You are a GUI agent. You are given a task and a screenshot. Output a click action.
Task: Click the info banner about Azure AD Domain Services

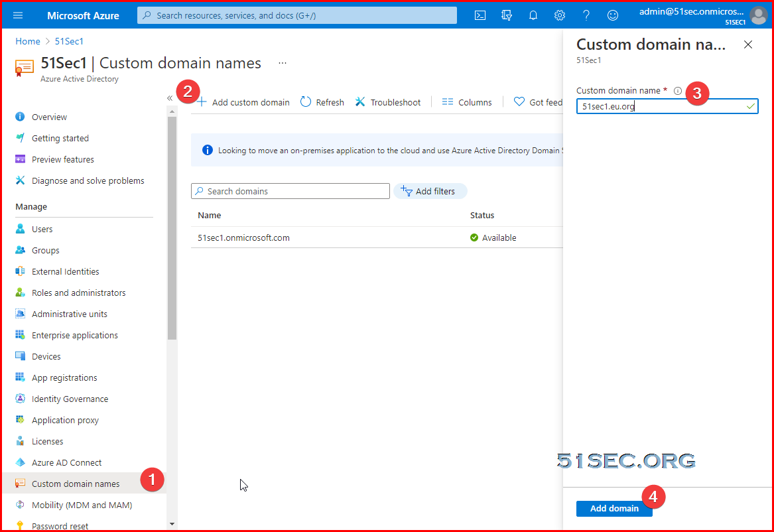click(x=377, y=150)
